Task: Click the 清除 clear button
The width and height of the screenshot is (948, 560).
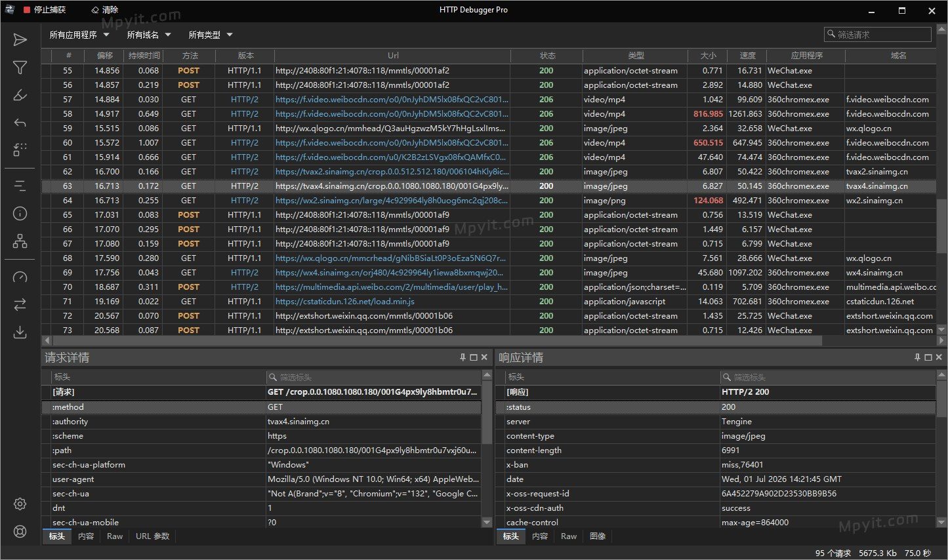Action: 105,10
